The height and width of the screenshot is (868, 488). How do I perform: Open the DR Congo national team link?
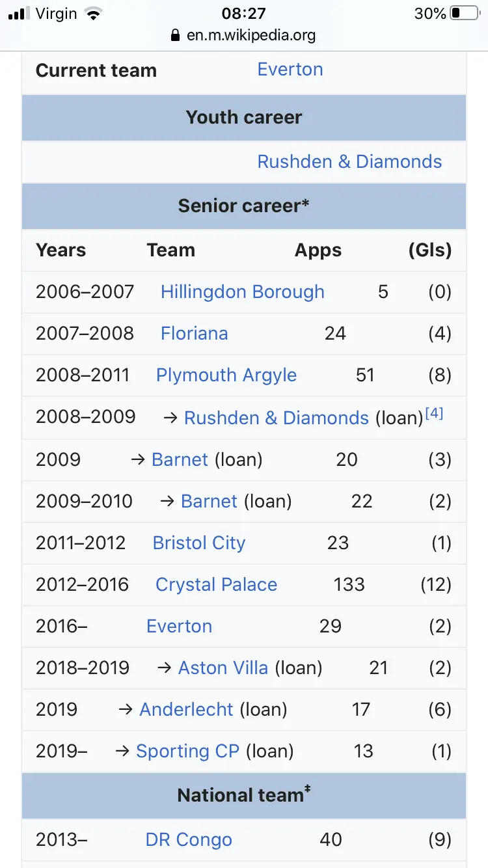click(x=189, y=840)
